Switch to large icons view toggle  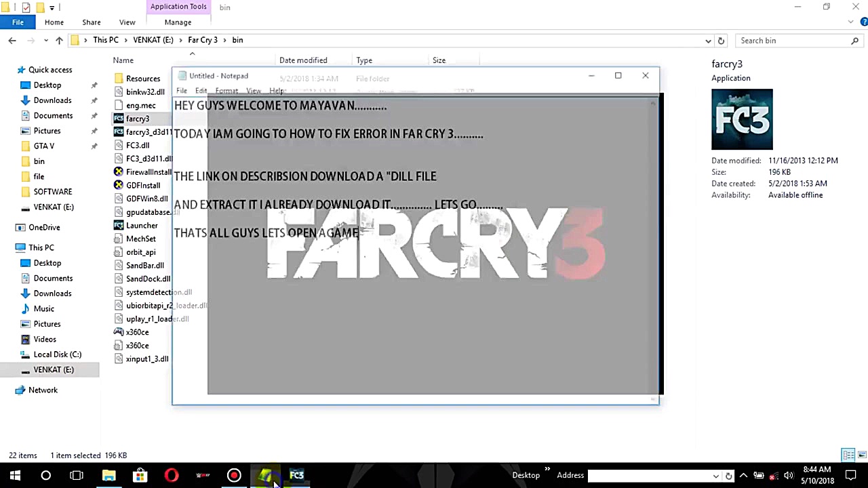click(862, 455)
